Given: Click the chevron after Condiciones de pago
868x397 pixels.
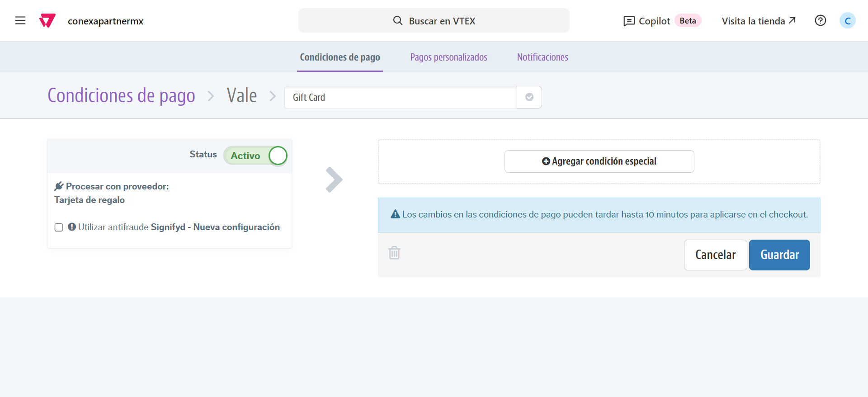Looking at the screenshot, I should 211,96.
